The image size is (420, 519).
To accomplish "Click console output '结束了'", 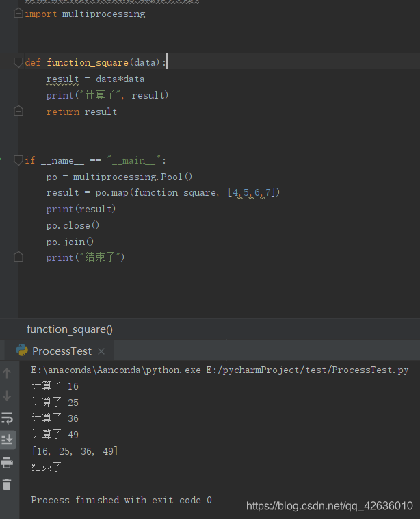I will tap(47, 467).
